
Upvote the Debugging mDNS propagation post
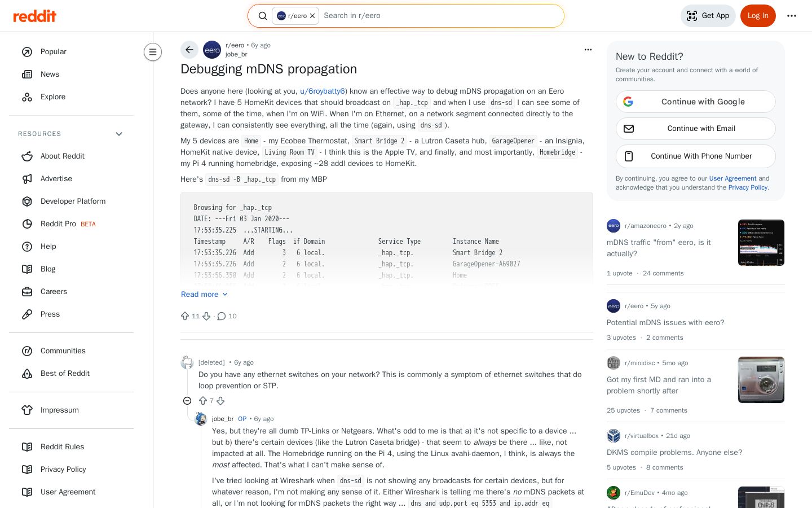(x=185, y=316)
